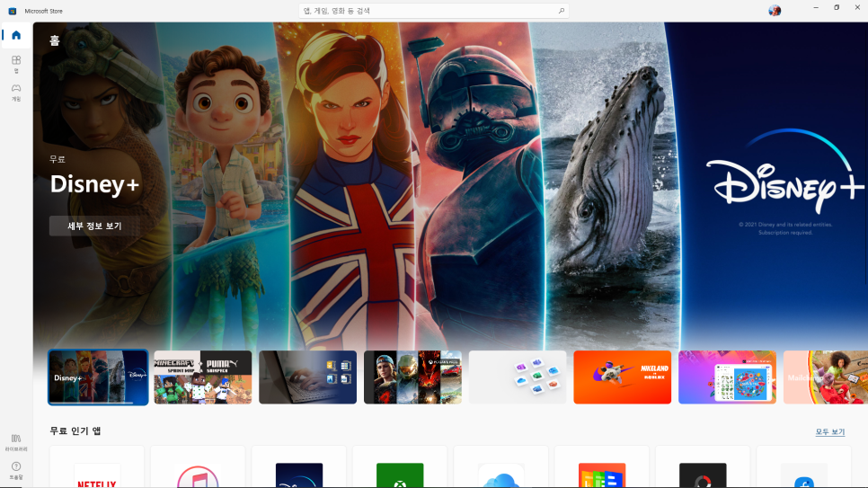Open the colorful tiles app card

(x=602, y=467)
